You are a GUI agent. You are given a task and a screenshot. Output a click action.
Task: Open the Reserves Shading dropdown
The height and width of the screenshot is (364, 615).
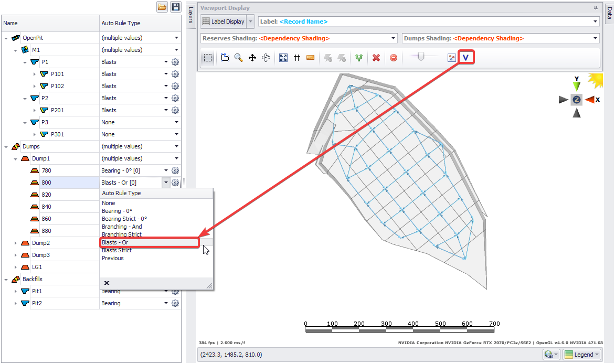pos(394,38)
